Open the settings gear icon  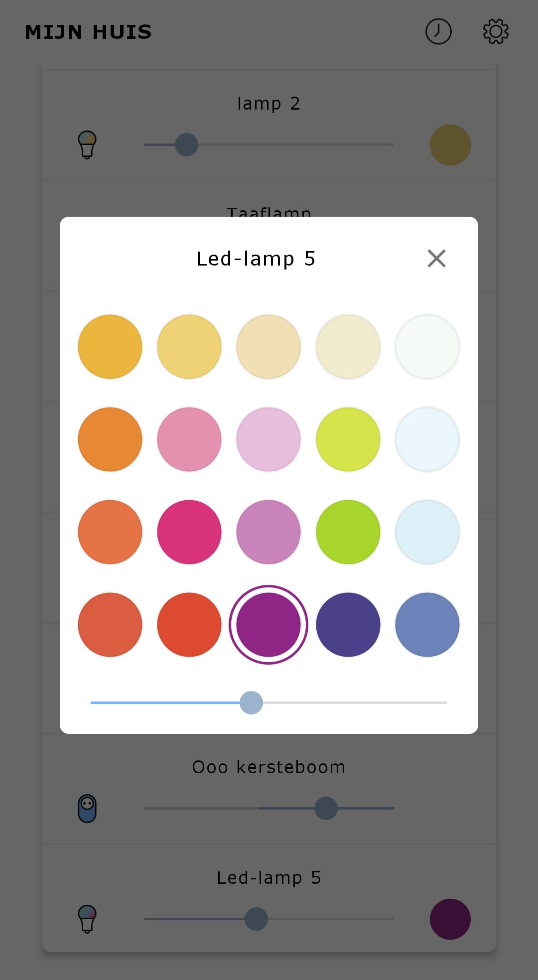496,31
